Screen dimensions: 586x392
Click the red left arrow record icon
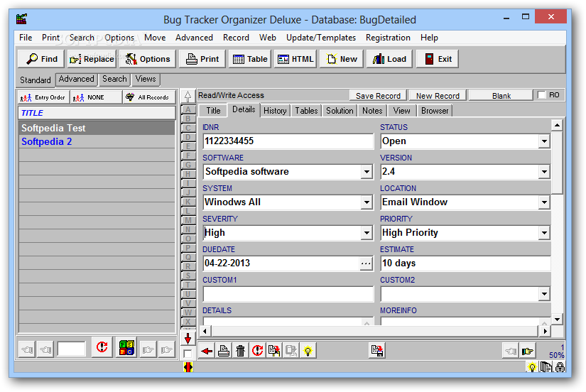pos(206,351)
